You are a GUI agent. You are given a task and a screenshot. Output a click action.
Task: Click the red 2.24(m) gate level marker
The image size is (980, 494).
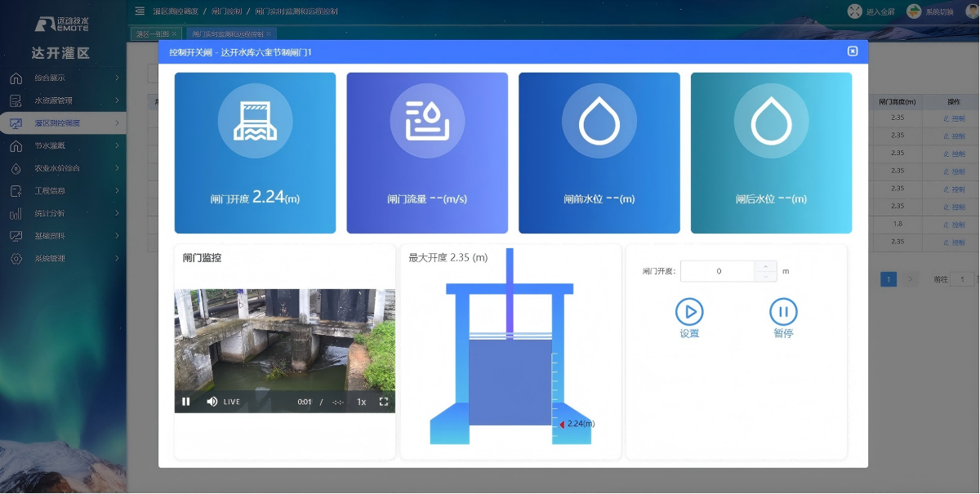click(562, 424)
